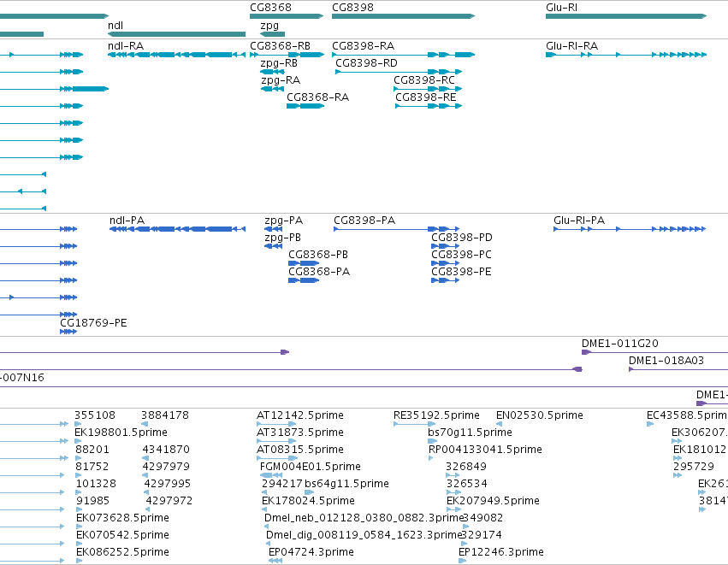Select the 294217 EST label

pyautogui.click(x=281, y=484)
